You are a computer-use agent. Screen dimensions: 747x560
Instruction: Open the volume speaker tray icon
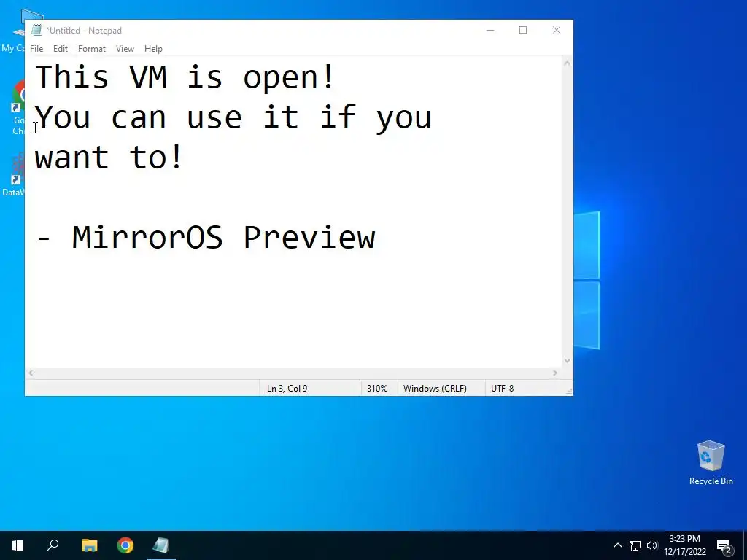coord(652,545)
